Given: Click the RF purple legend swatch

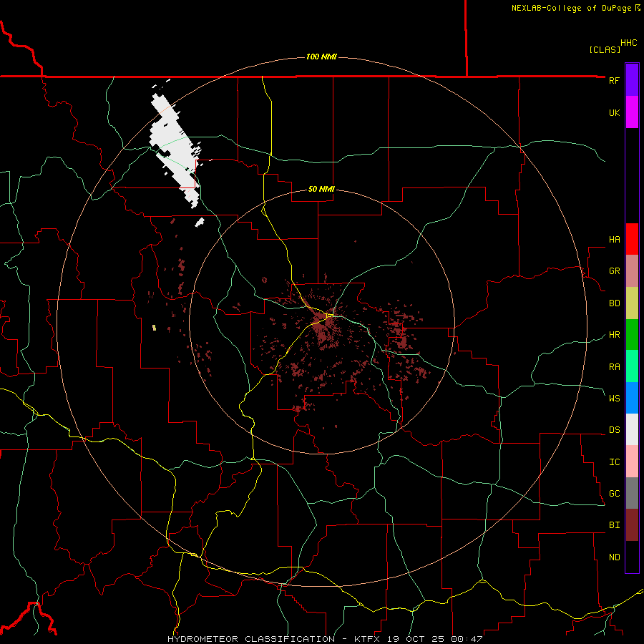Looking at the screenshot, I should [x=632, y=80].
